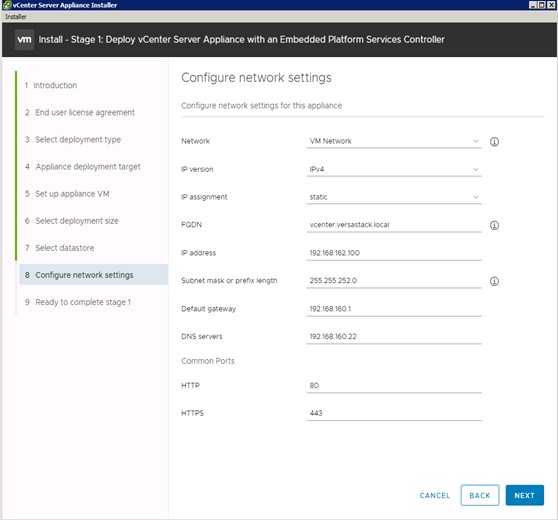558x520 pixels.
Task: Go to step 1 Introduction
Action: [51, 85]
